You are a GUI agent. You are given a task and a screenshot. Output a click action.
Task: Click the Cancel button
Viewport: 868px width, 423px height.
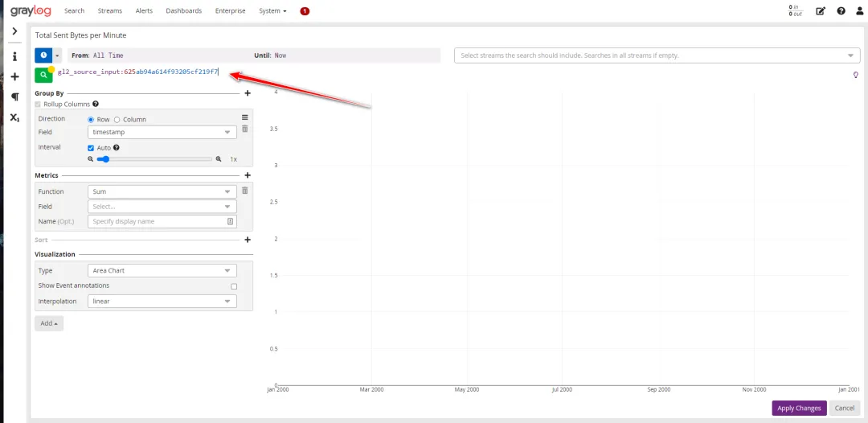(x=844, y=408)
